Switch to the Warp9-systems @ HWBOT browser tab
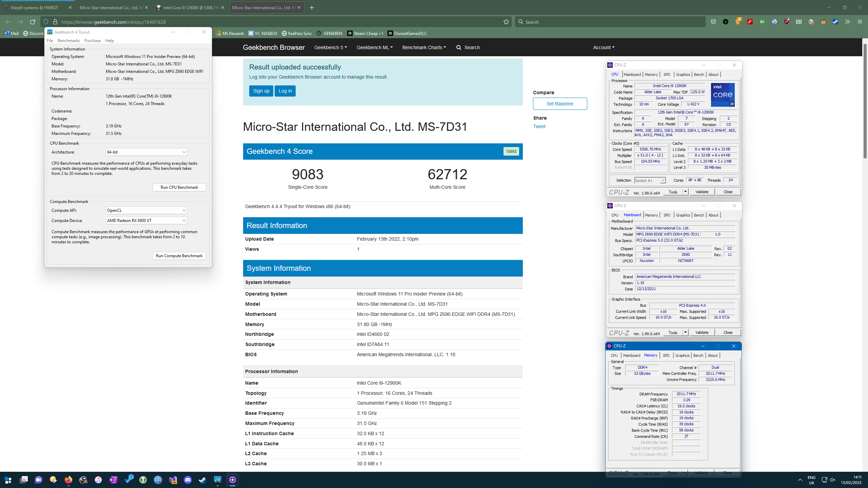 click(x=37, y=7)
